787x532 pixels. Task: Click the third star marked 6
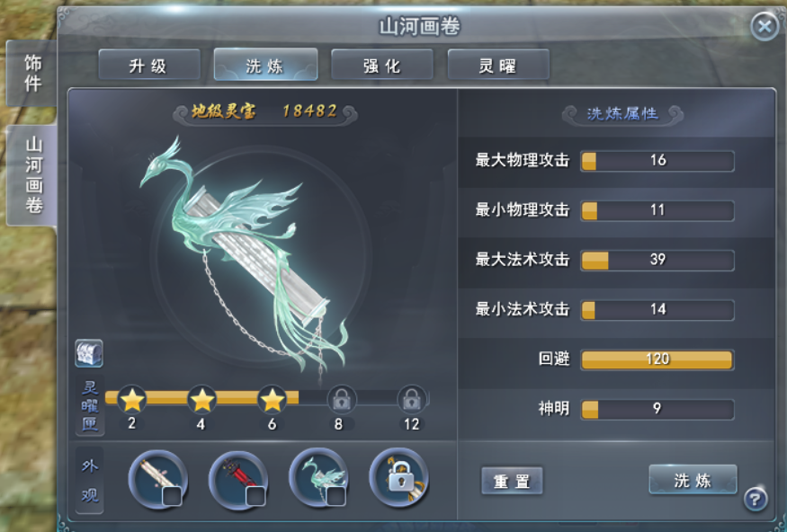pyautogui.click(x=272, y=400)
